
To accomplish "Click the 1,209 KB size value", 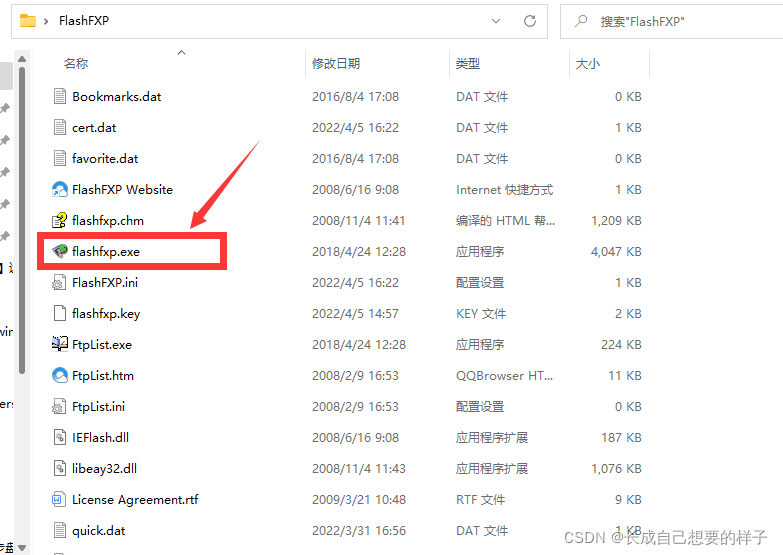I will click(x=616, y=220).
